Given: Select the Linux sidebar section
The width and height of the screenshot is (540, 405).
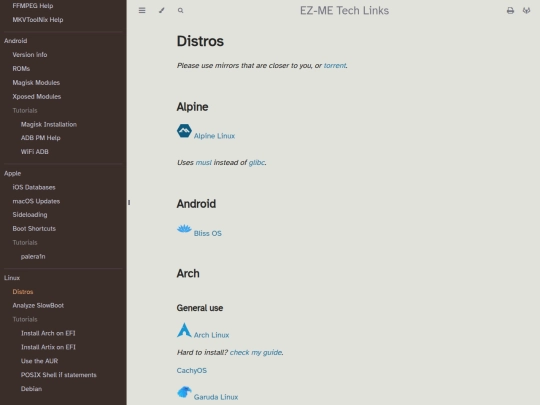Looking at the screenshot, I should point(12,278).
